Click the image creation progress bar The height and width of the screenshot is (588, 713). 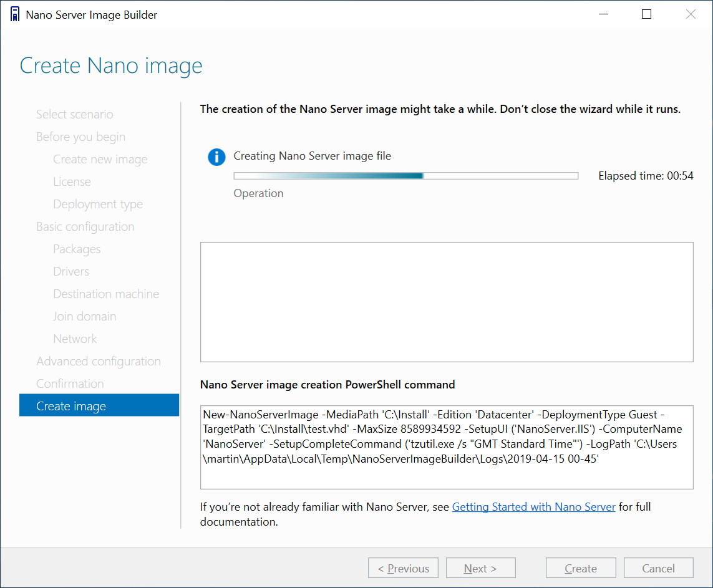[405, 176]
